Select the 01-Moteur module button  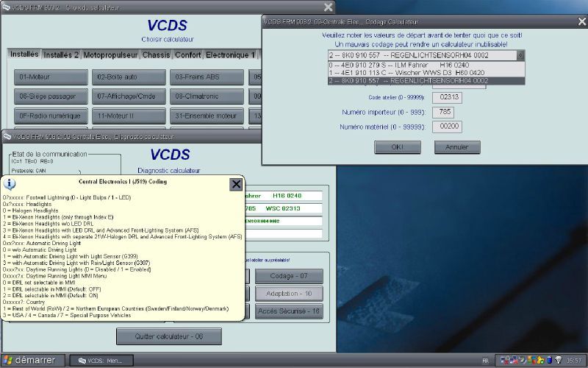click(x=48, y=77)
